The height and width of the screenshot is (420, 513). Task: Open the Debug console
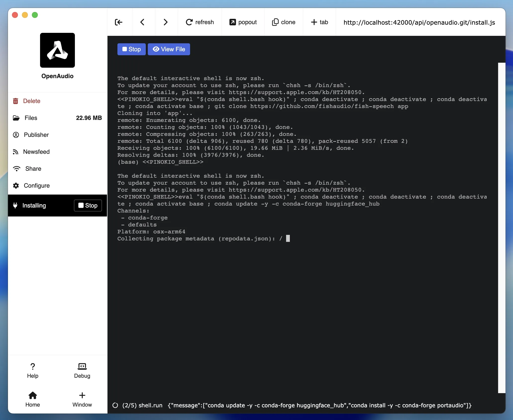point(82,370)
